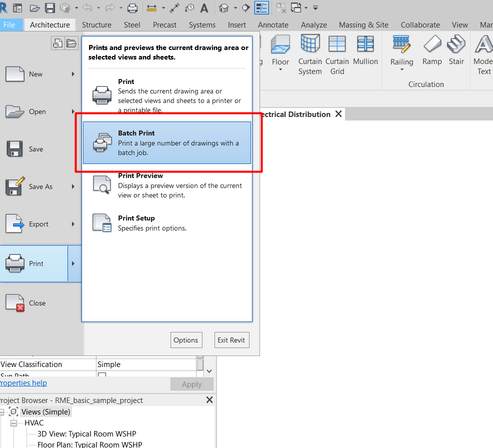Show the Open Documents list icon
Screen dimensions: 493x448
click(71, 43)
